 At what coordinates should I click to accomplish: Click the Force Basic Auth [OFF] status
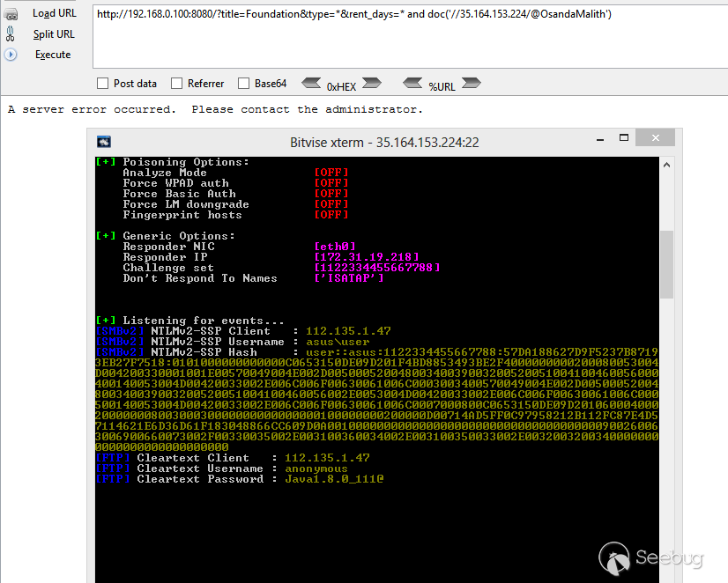tap(331, 194)
